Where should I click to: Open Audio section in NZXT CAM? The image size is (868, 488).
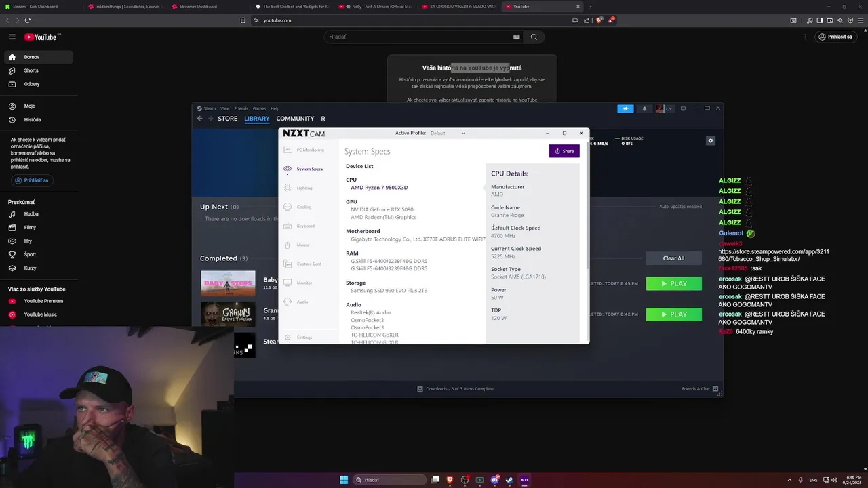tap(296, 302)
